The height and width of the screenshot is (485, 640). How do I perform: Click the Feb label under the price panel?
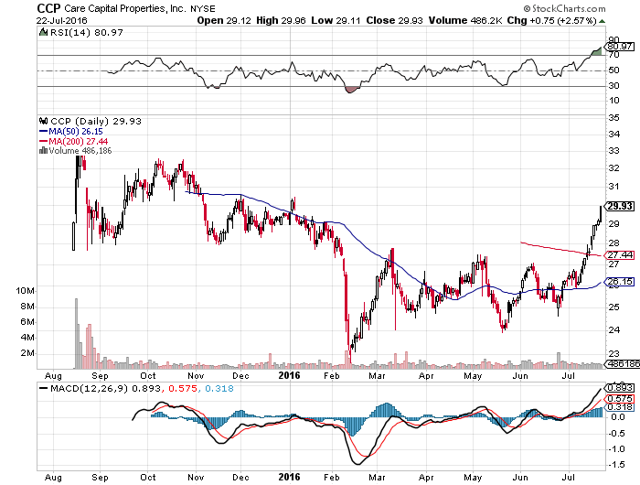pyautogui.click(x=331, y=376)
